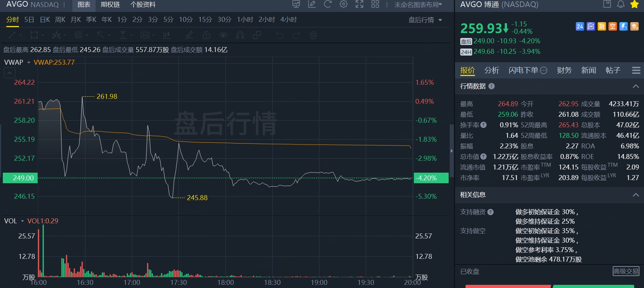Click the candlestick marker toolbar icon

click(167, 35)
